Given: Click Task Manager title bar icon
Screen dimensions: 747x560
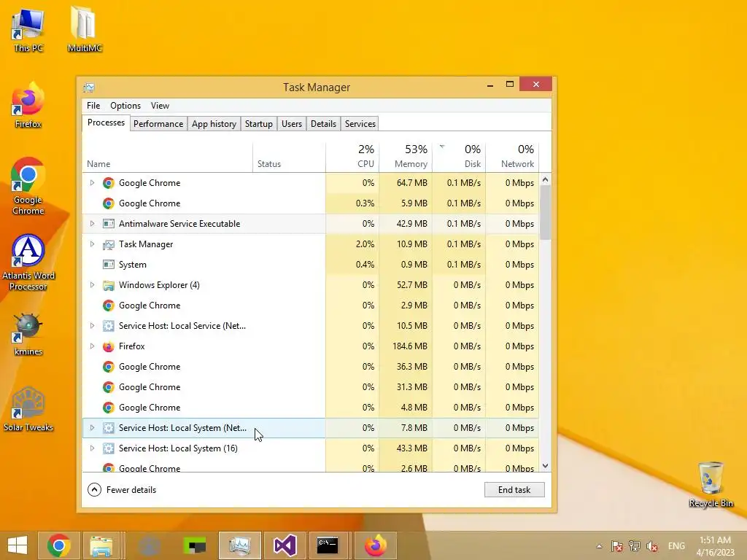Looking at the screenshot, I should coord(89,87).
